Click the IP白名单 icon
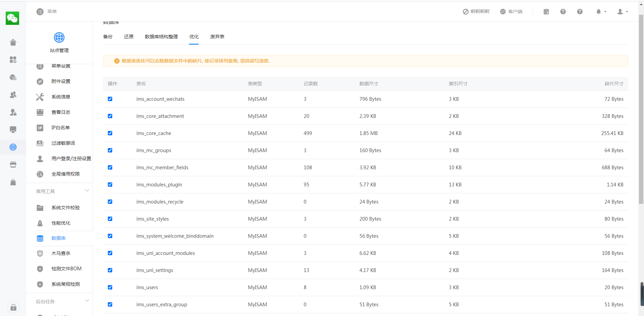Screen dimensions: 644x316 [x=40, y=128]
